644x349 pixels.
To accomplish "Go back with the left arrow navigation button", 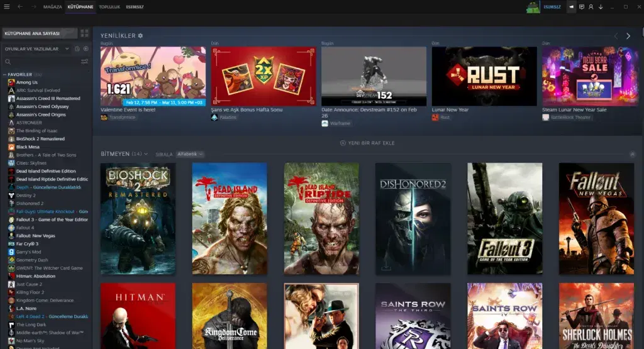I will point(19,6).
